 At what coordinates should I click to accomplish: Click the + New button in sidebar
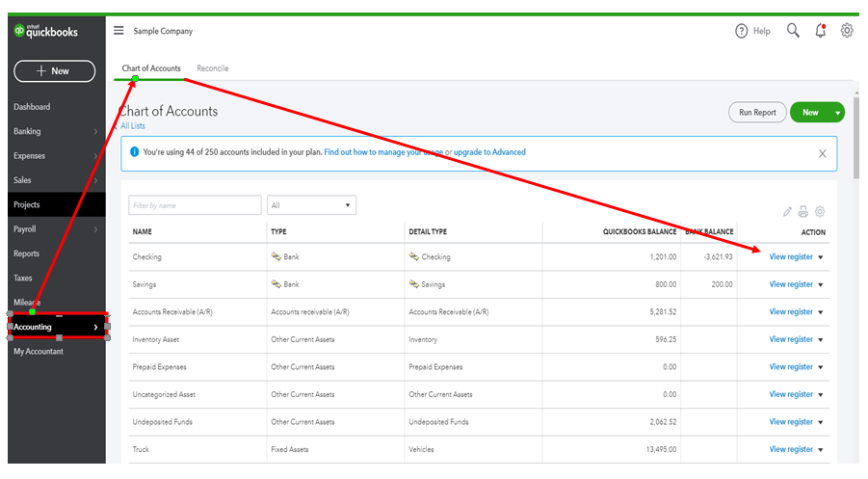click(x=54, y=71)
